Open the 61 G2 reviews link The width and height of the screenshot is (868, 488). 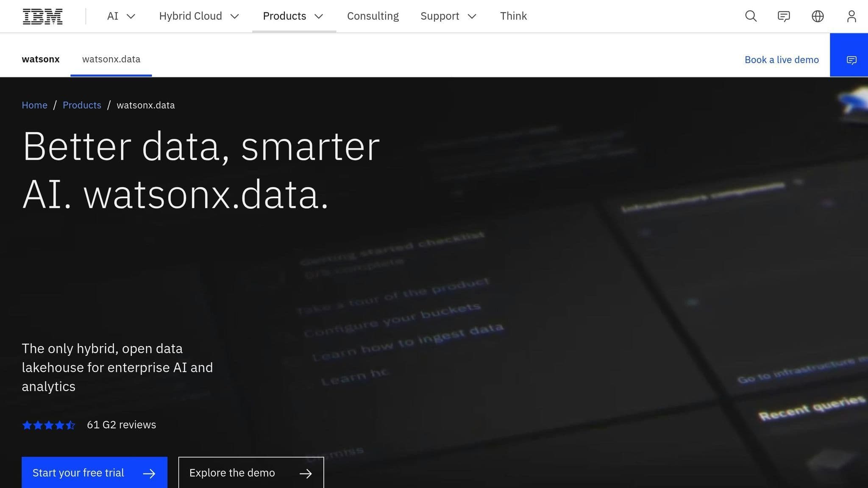121,425
